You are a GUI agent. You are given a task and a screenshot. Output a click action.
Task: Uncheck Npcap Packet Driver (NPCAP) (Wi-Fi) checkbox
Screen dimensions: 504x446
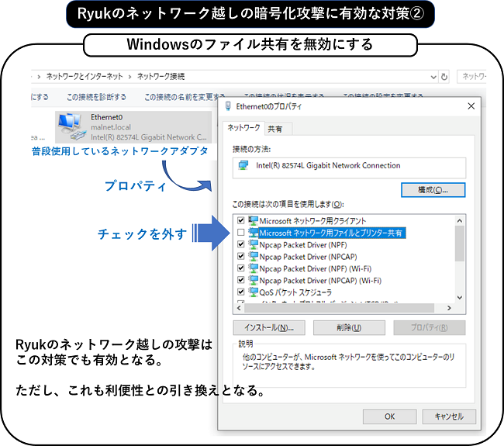pyautogui.click(x=240, y=280)
